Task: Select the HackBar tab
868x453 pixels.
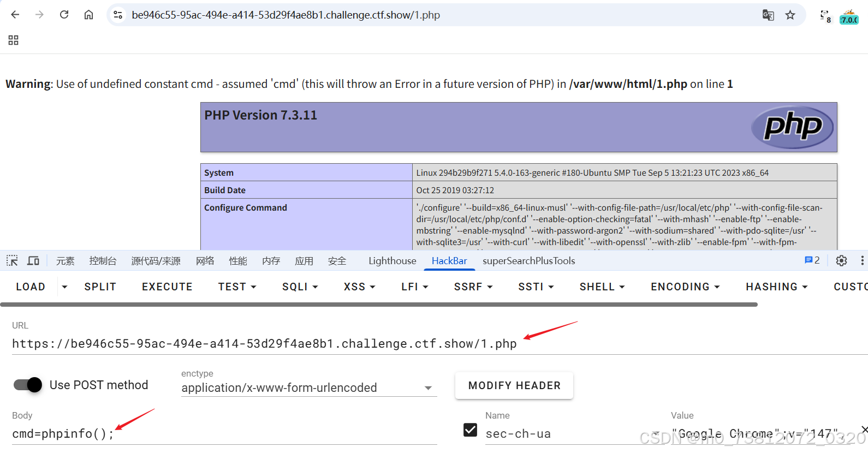Action: click(x=449, y=261)
